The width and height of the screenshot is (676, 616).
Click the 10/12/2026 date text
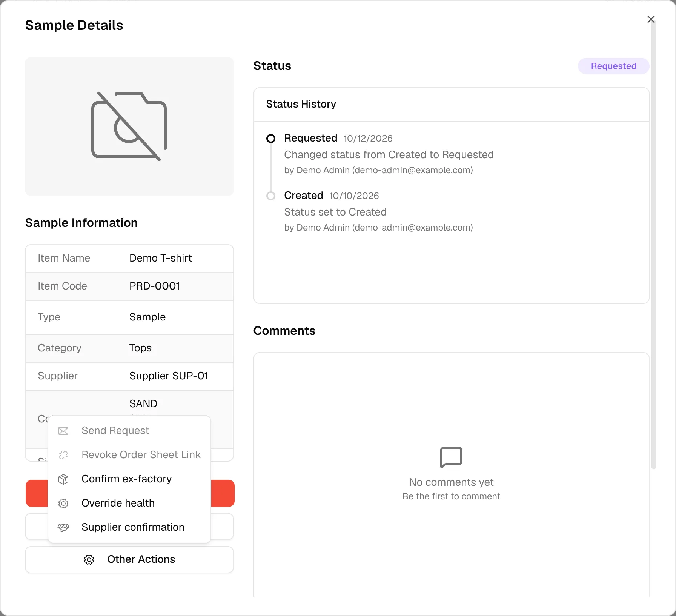pos(368,139)
